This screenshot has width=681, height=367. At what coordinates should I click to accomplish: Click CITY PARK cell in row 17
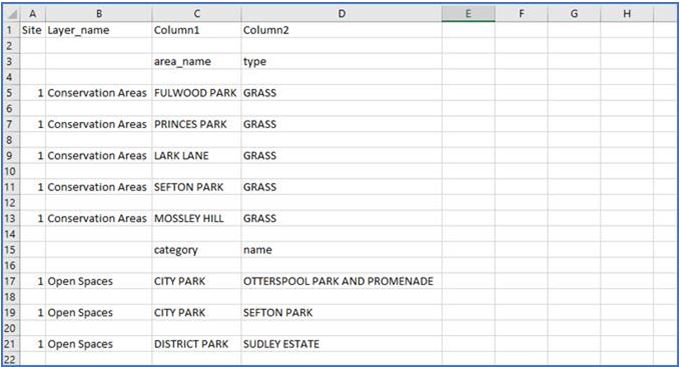196,281
